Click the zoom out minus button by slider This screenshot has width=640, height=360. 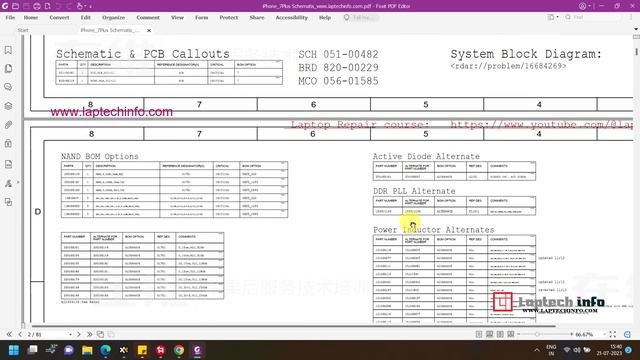pyautogui.click(x=519, y=334)
